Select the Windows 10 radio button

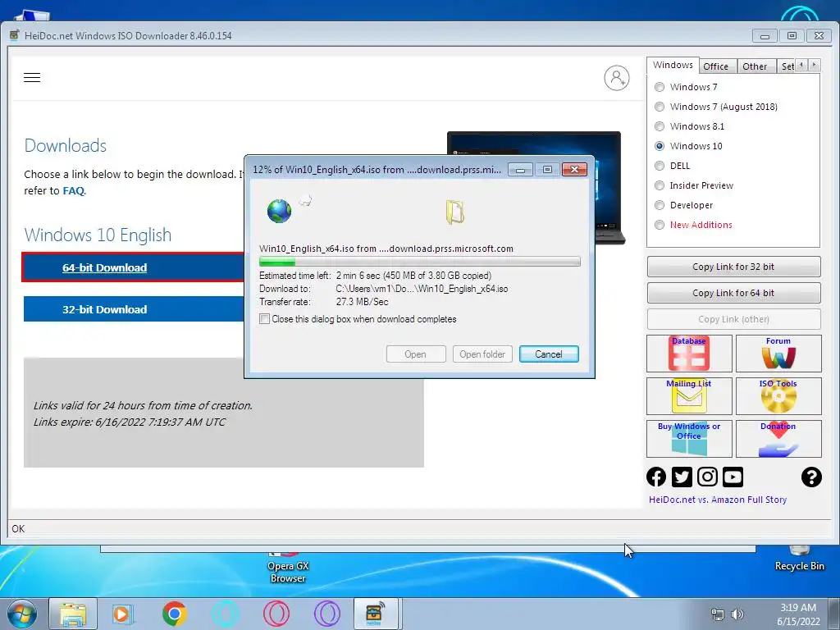(x=660, y=146)
